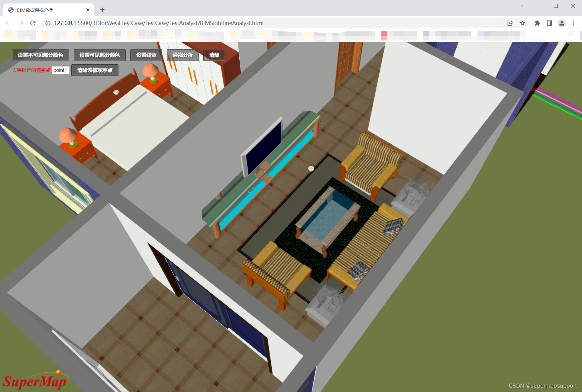The height and width of the screenshot is (392, 582).
Task: Select the address bar URL
Action: [159, 23]
